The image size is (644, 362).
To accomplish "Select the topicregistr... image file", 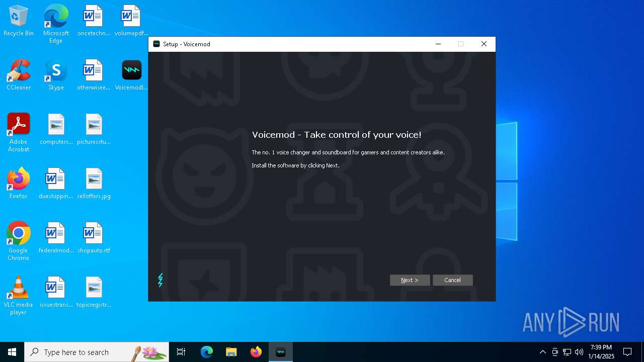I will [x=94, y=293].
